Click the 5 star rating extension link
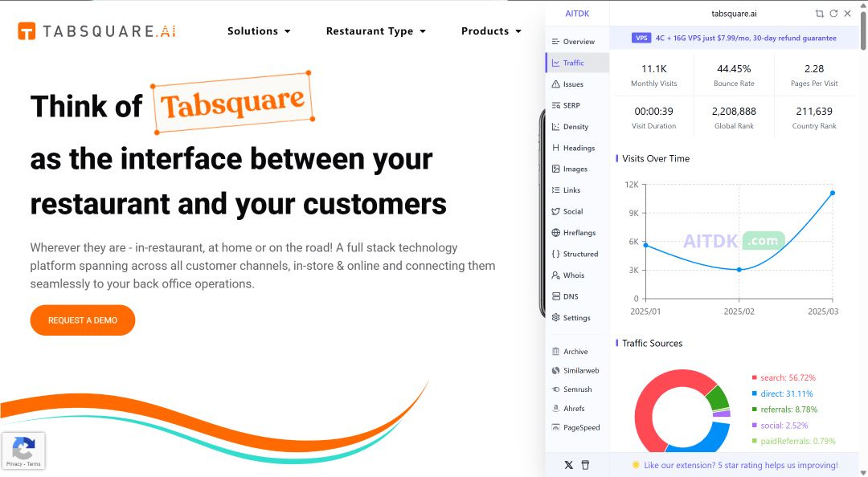 point(734,466)
